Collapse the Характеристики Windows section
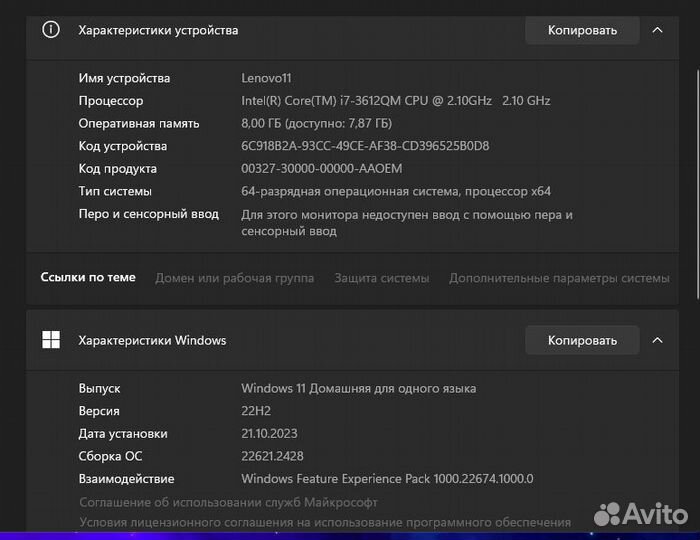The image size is (700, 540). point(657,341)
